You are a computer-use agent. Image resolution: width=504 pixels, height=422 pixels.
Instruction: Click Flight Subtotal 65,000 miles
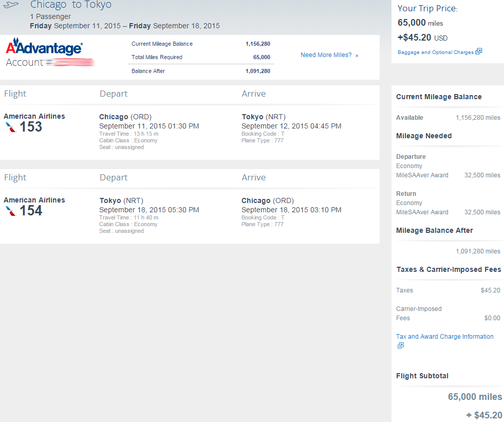[475, 397]
